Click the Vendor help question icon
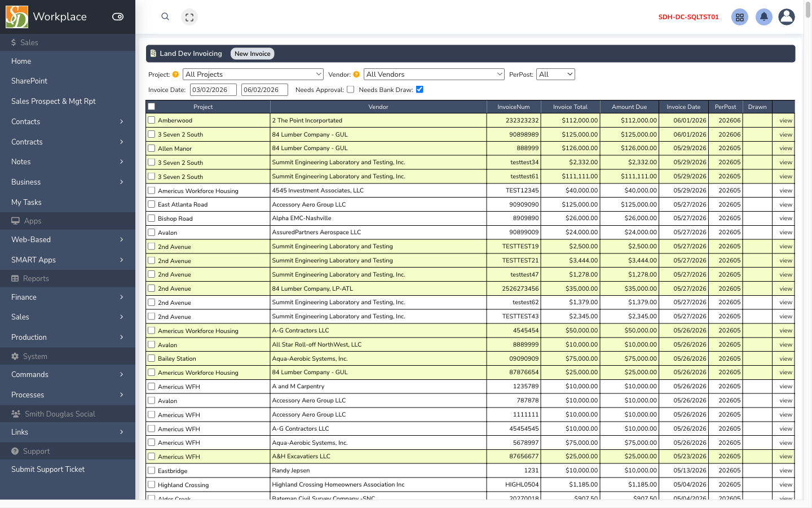812x508 pixels. (x=356, y=75)
